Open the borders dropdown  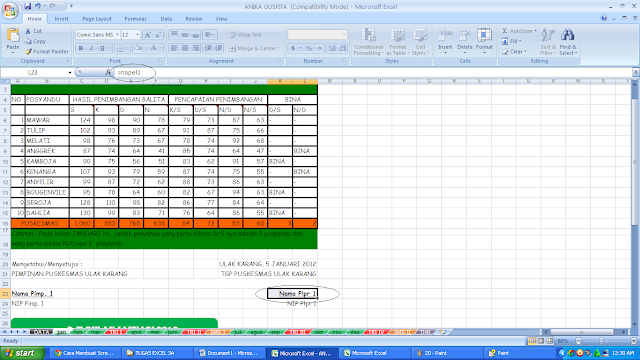(127, 48)
